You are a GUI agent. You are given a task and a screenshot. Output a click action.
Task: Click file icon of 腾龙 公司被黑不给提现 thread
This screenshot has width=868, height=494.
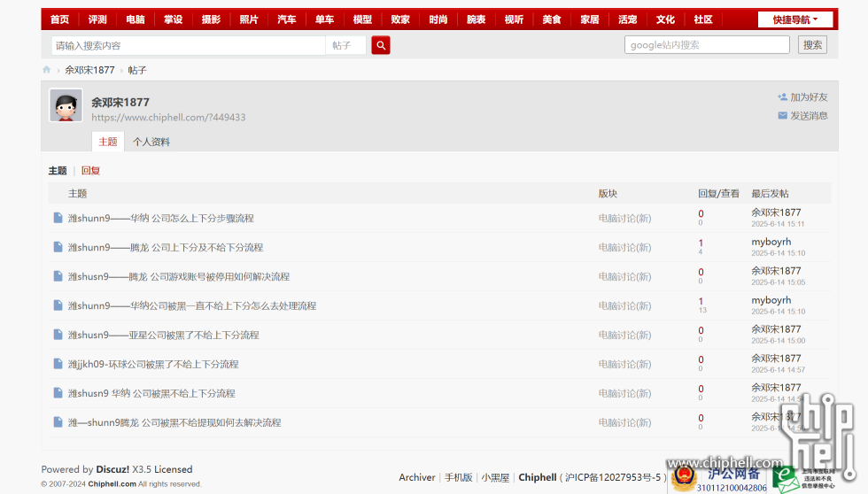point(58,422)
